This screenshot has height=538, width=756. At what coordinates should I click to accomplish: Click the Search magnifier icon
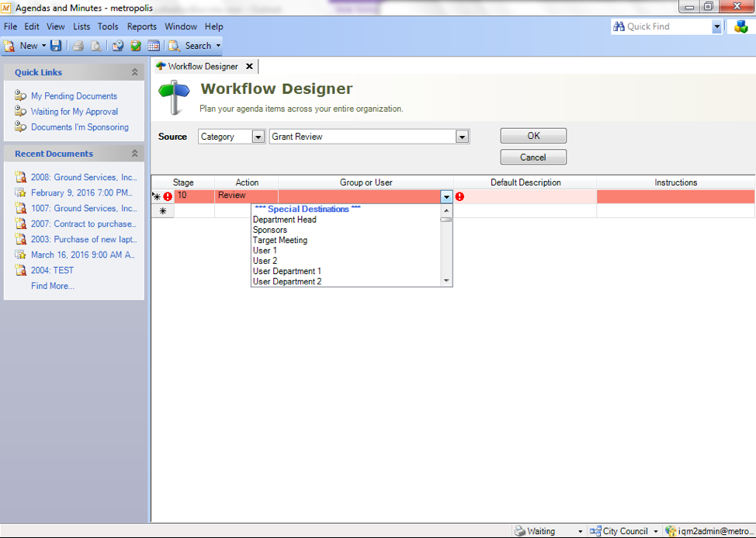click(x=174, y=46)
